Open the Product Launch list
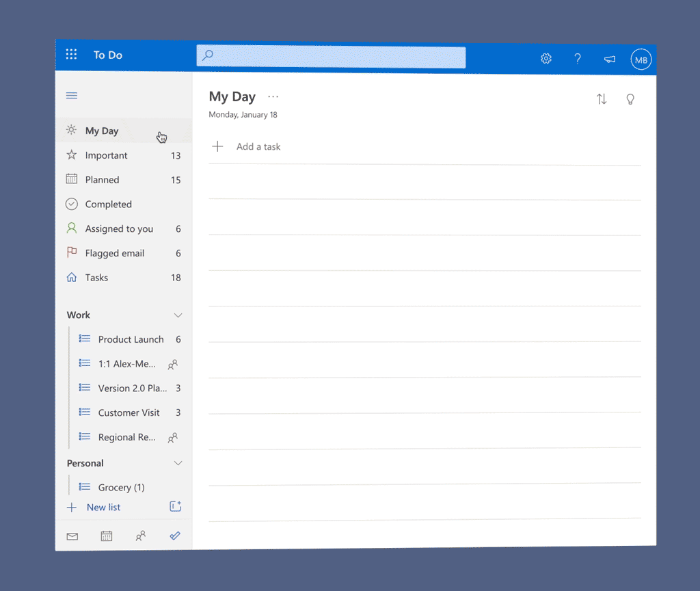 [131, 339]
